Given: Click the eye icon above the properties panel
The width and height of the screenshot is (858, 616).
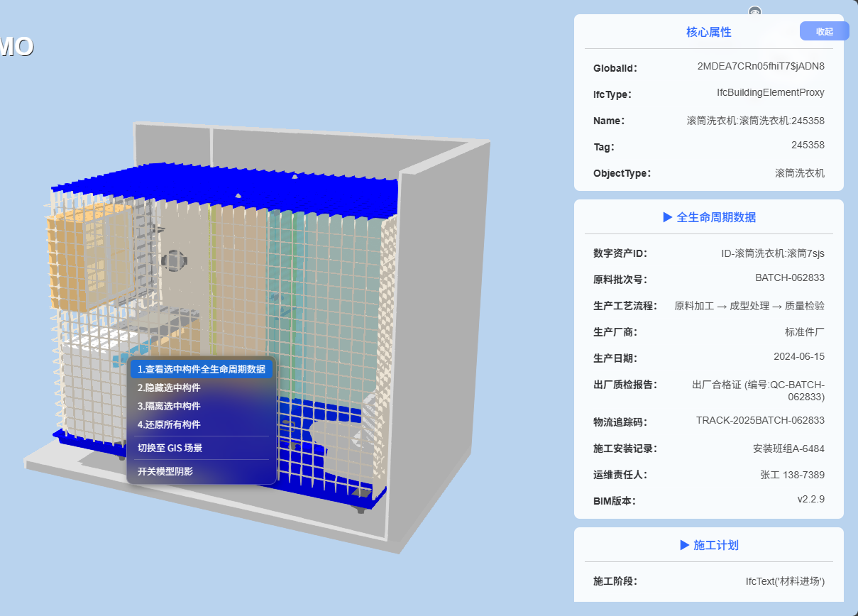Looking at the screenshot, I should 754,12.
